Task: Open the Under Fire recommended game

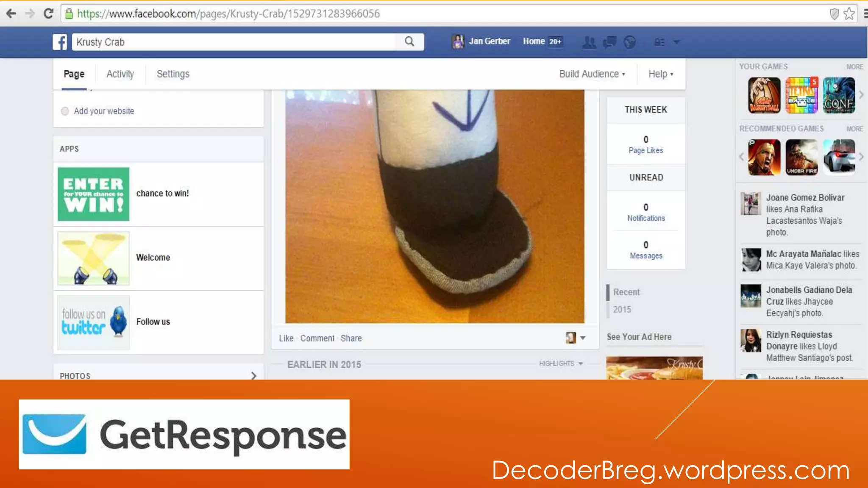Action: point(801,157)
